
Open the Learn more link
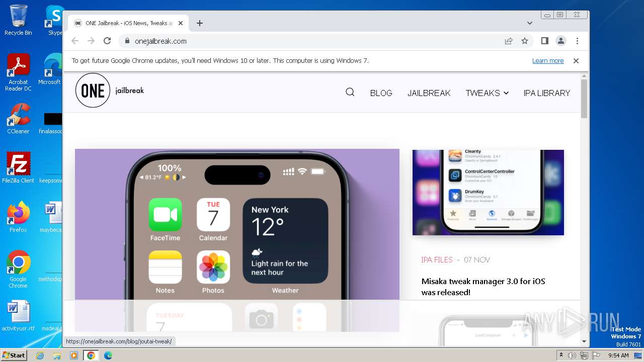click(x=548, y=61)
